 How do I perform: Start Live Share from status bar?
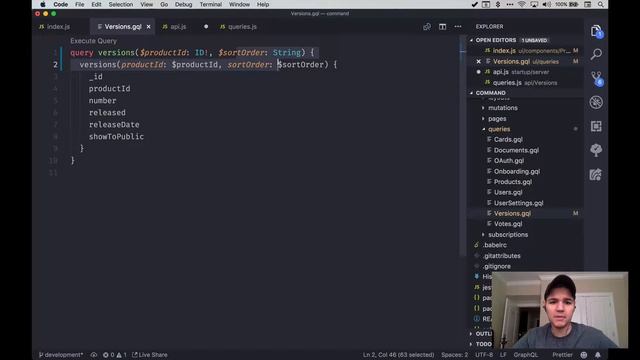coord(149,355)
